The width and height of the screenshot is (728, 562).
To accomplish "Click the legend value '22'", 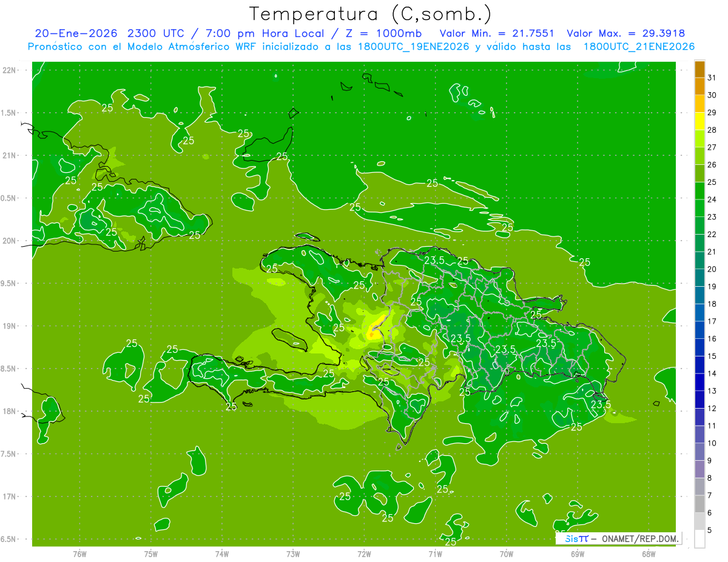I will point(712,234).
